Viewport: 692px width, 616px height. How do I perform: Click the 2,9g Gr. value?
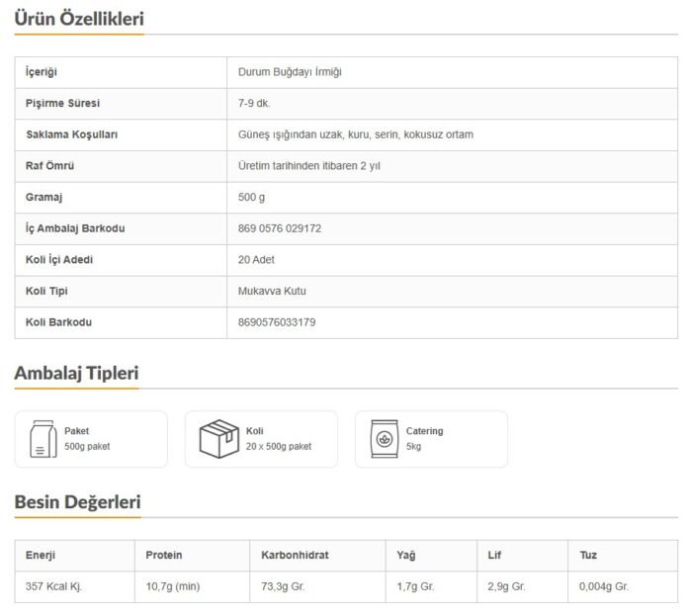(506, 586)
